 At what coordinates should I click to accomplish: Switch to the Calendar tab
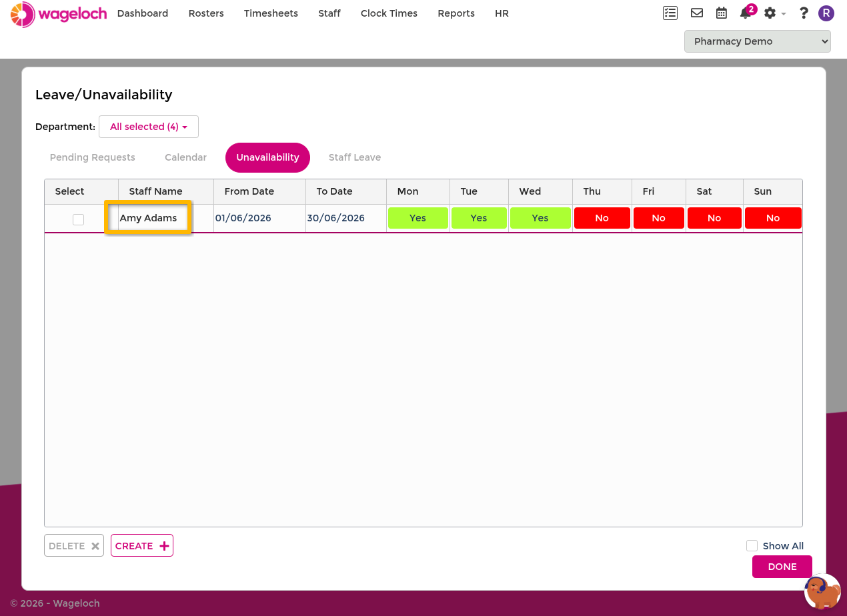[186, 157]
